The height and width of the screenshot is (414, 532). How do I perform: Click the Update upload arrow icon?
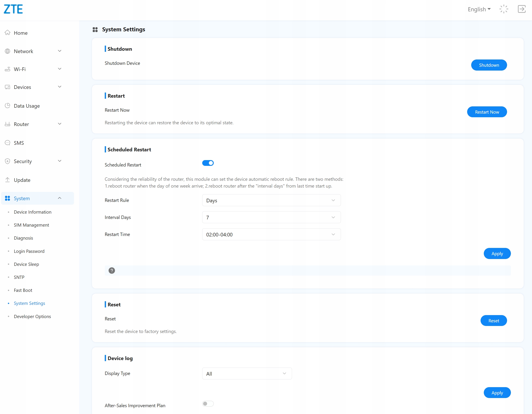point(7,180)
